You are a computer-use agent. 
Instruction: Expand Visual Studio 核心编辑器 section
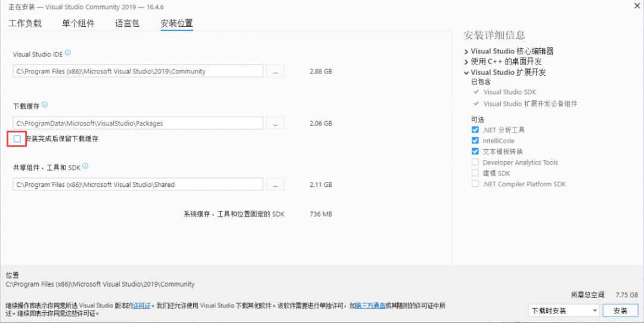[x=466, y=52]
